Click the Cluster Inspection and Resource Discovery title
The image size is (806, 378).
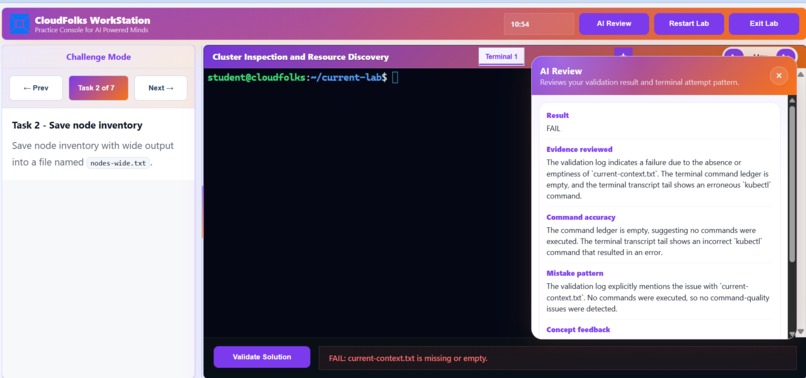tap(301, 57)
